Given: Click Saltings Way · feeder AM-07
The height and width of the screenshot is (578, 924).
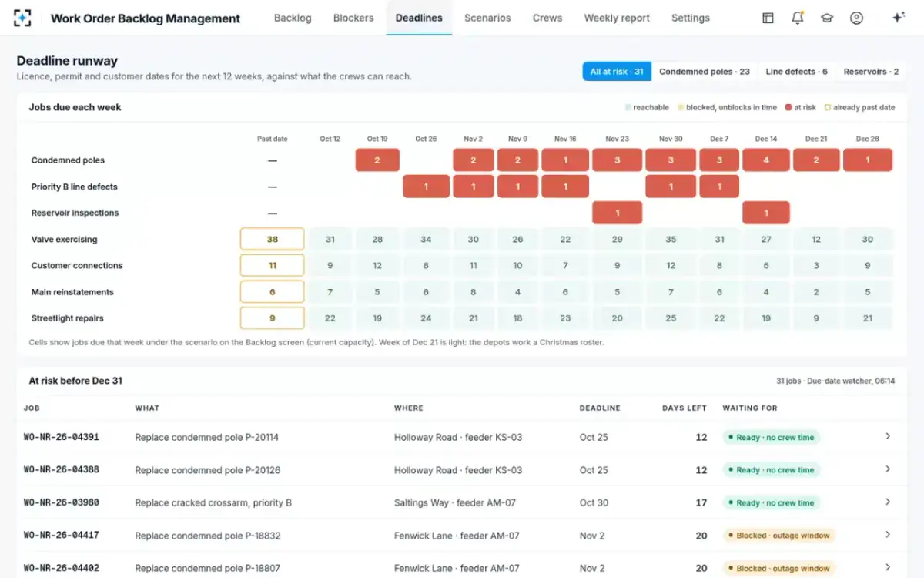Looking at the screenshot, I should coord(455,502).
